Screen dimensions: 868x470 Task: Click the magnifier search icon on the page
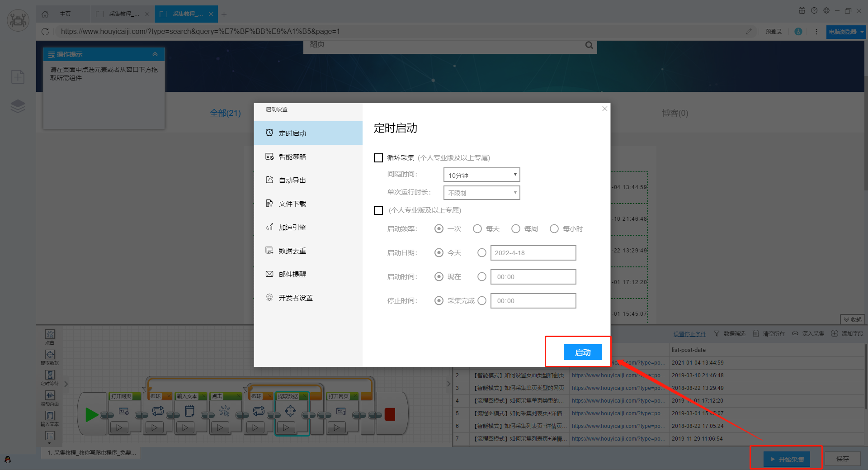pyautogui.click(x=589, y=45)
